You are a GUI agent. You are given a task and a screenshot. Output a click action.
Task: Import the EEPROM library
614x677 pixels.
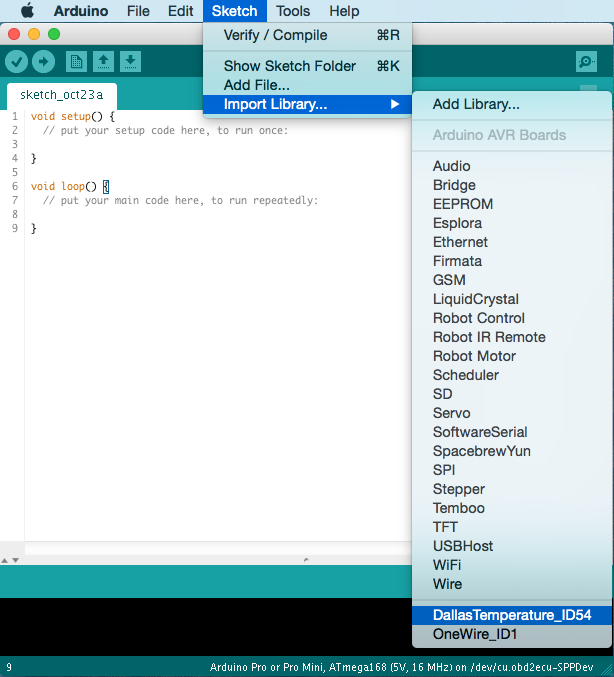point(512,204)
